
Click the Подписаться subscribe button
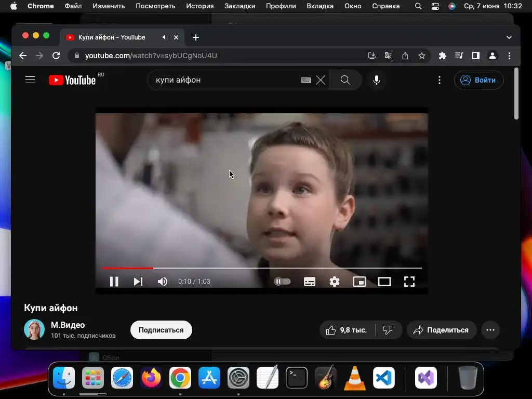pyautogui.click(x=161, y=330)
